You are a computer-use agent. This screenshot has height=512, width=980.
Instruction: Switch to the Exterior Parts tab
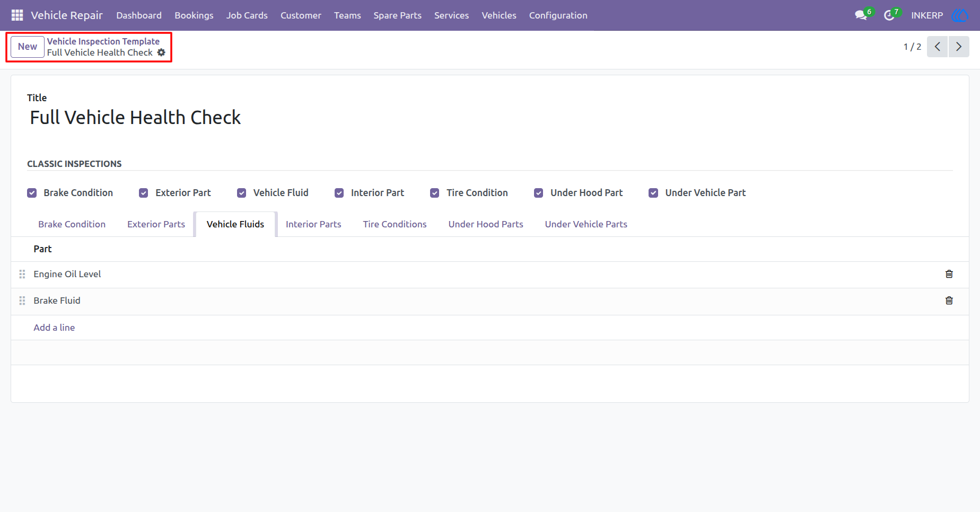pyautogui.click(x=156, y=224)
